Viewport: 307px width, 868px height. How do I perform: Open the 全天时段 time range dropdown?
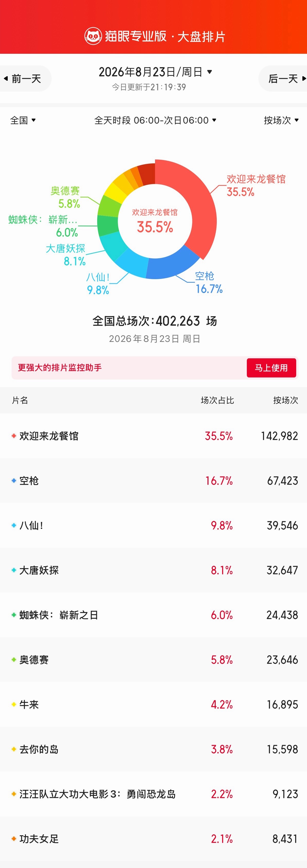155,120
